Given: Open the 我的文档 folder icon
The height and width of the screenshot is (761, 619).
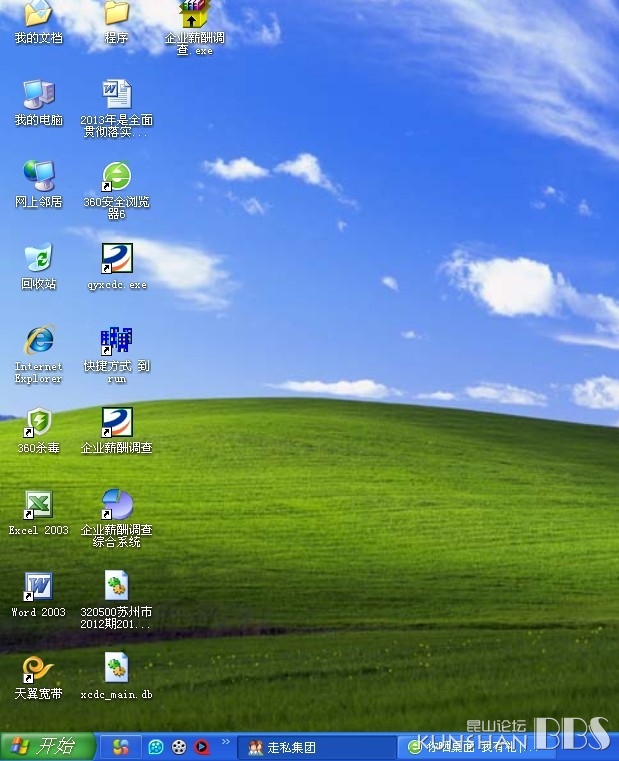Looking at the screenshot, I should (38, 15).
